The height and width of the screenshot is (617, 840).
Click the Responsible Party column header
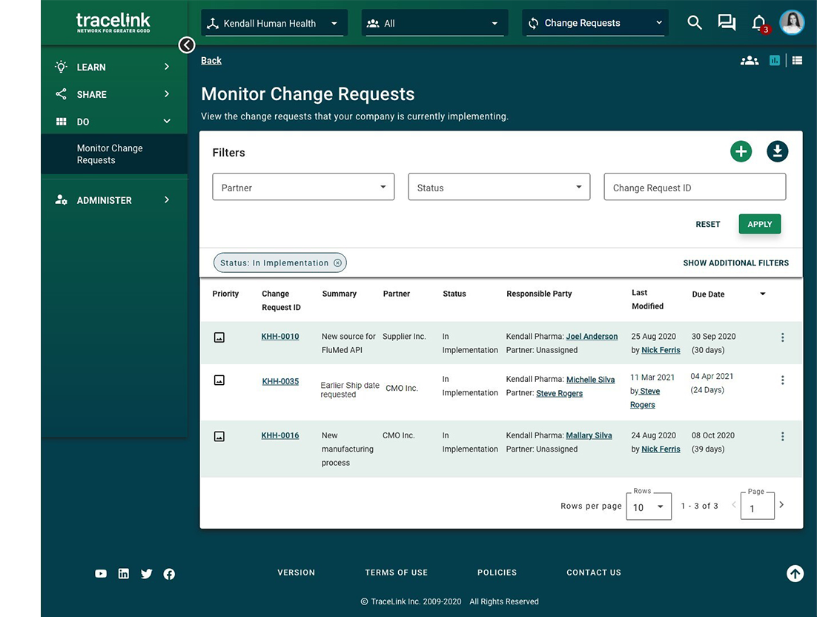(x=539, y=294)
